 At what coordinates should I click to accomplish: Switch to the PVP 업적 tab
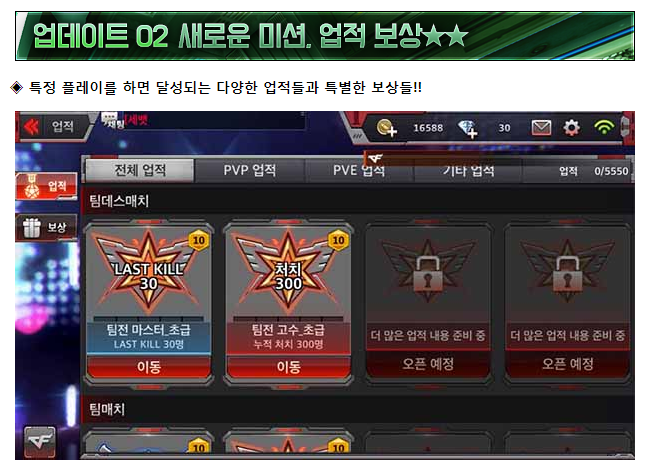coord(250,170)
